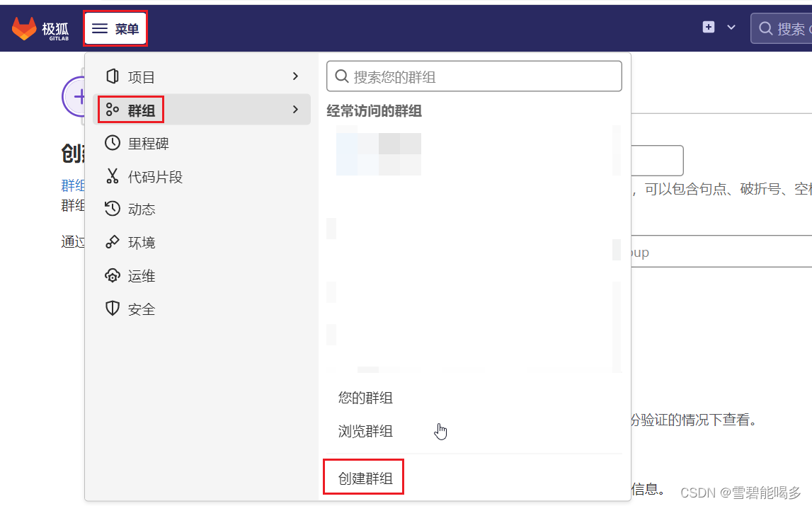This screenshot has width=812, height=506.
Task: Click magnifier icon in group search field
Action: coord(342,76)
